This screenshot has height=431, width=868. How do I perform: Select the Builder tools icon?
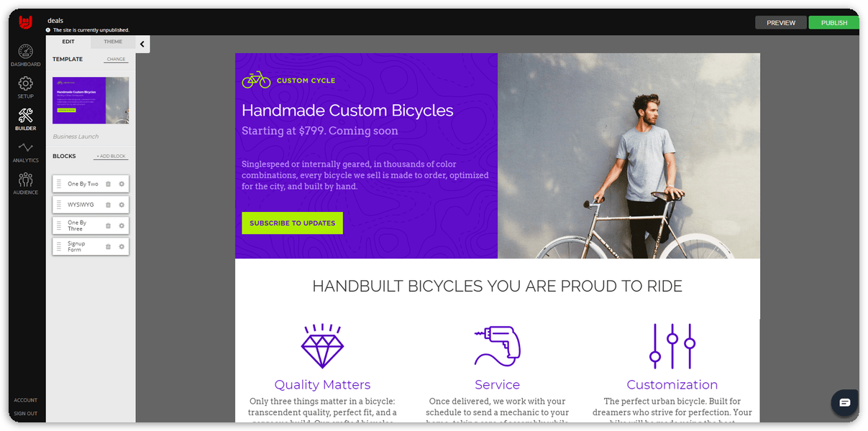click(x=25, y=116)
